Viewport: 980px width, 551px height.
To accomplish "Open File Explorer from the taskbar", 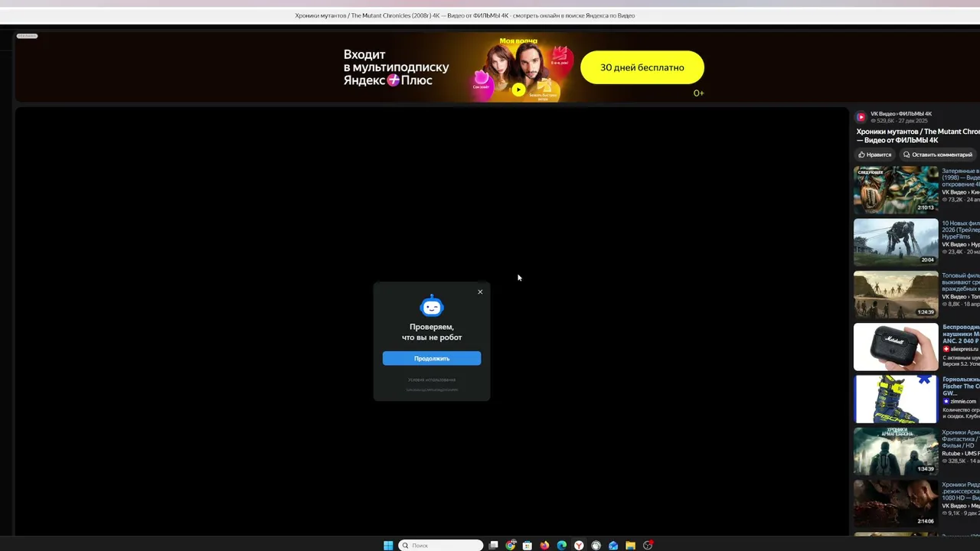I will [630, 546].
